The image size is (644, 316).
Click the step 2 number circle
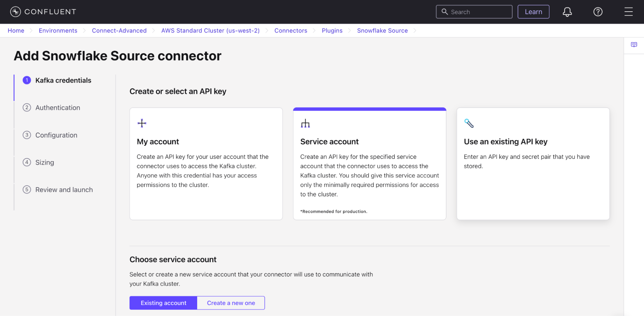tap(27, 108)
